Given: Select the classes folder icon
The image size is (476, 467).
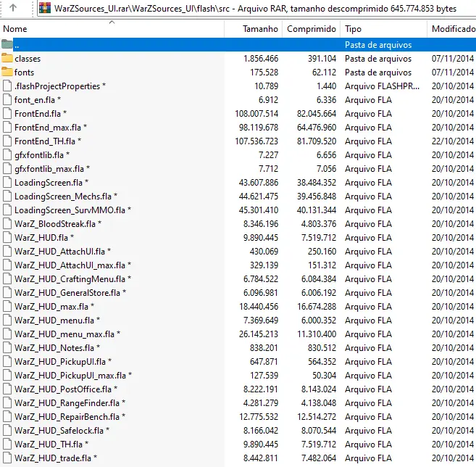Looking at the screenshot, I should [7, 58].
